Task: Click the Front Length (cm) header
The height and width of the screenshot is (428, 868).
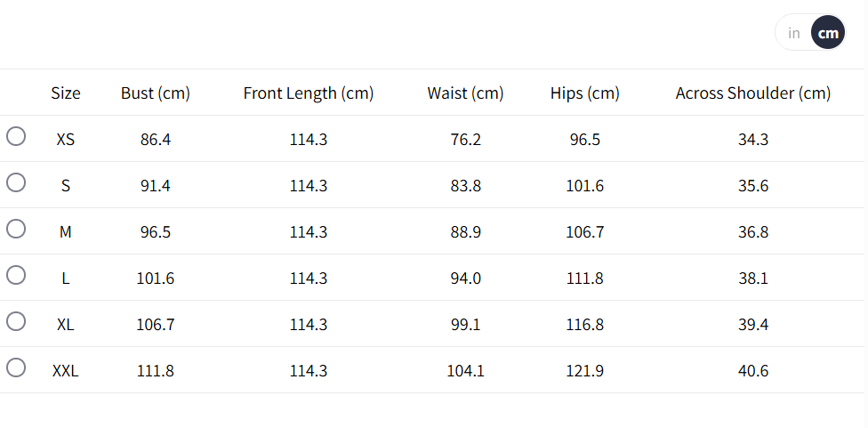Action: [x=309, y=93]
